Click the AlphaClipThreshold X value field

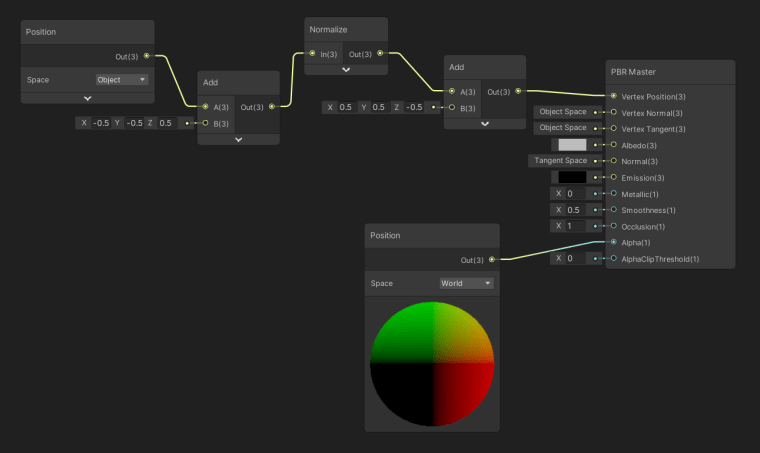point(576,258)
